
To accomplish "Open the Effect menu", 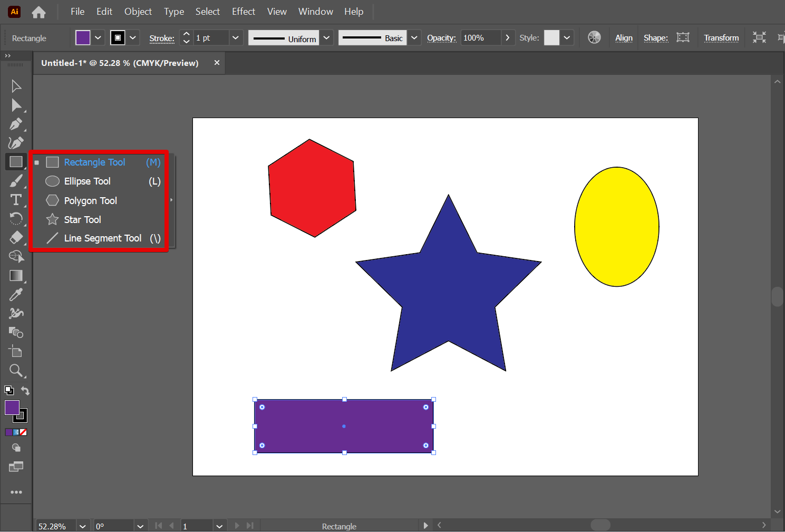I will point(243,12).
